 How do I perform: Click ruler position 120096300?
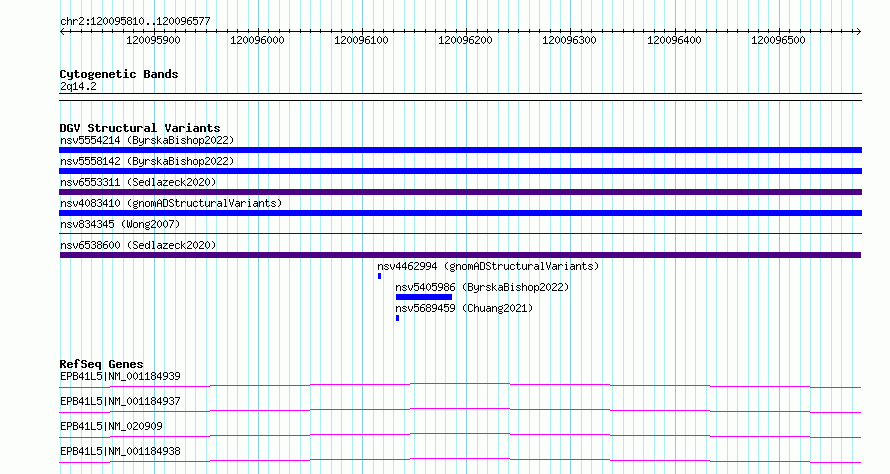569,40
